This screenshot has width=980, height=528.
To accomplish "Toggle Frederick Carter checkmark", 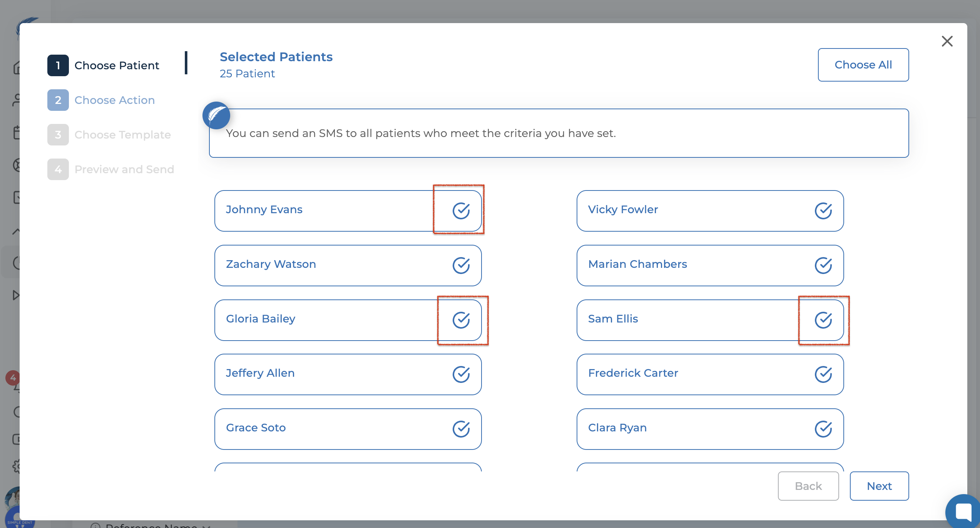I will pos(823,374).
